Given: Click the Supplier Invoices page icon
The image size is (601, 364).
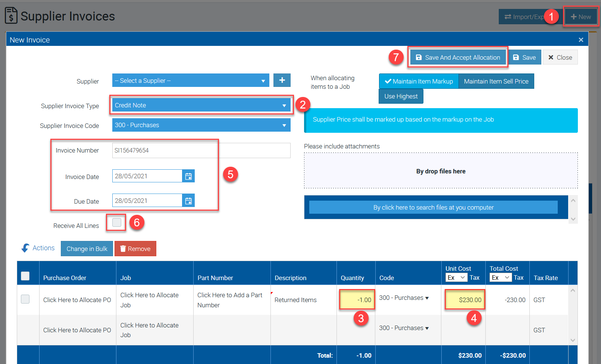Looking at the screenshot, I should click(x=11, y=16).
